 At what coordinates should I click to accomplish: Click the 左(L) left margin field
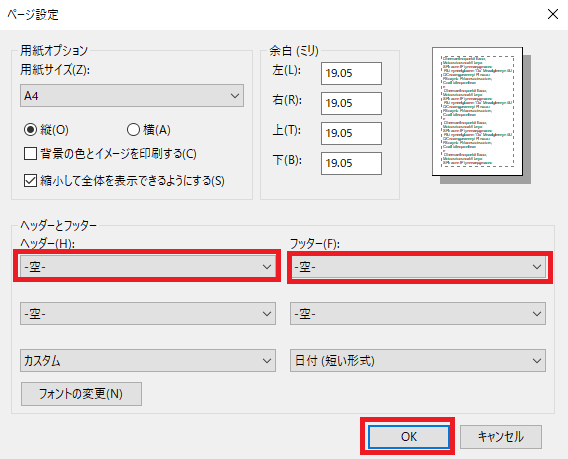point(351,73)
